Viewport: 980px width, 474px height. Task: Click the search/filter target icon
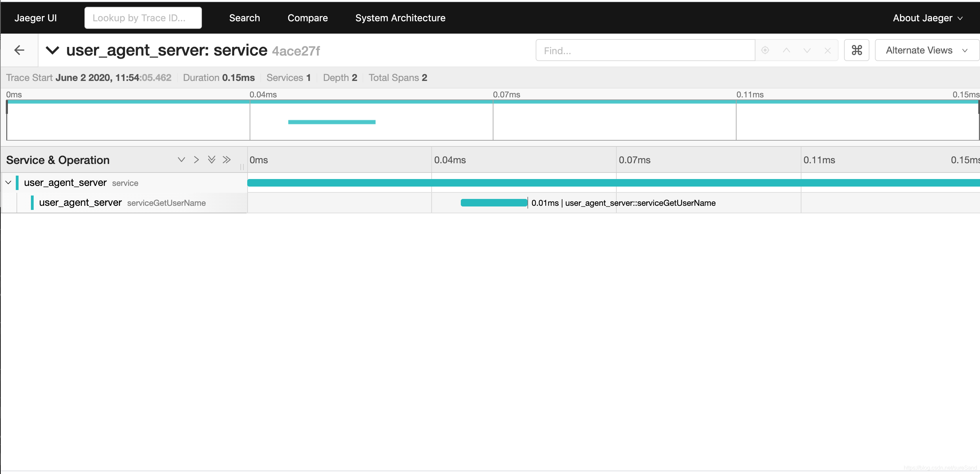765,50
